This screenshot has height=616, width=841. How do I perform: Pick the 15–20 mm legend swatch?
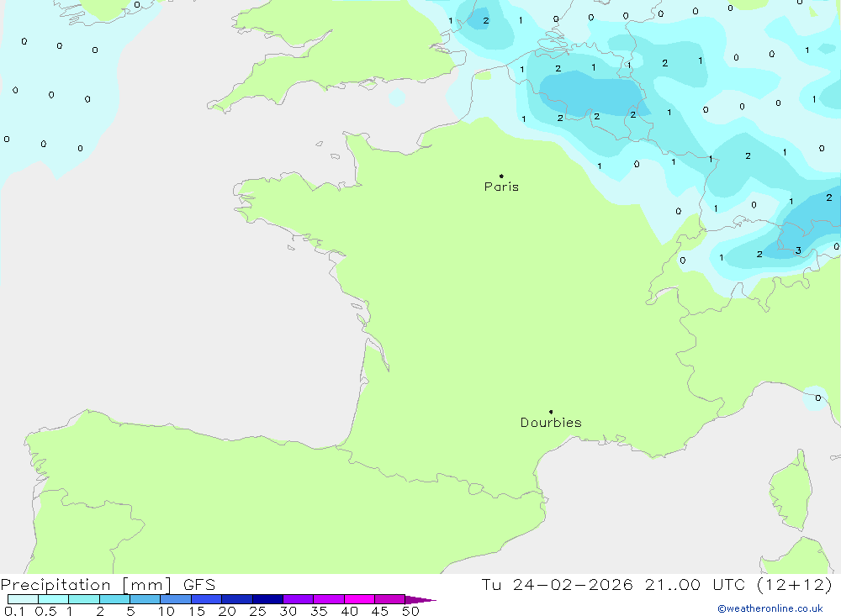207,599
